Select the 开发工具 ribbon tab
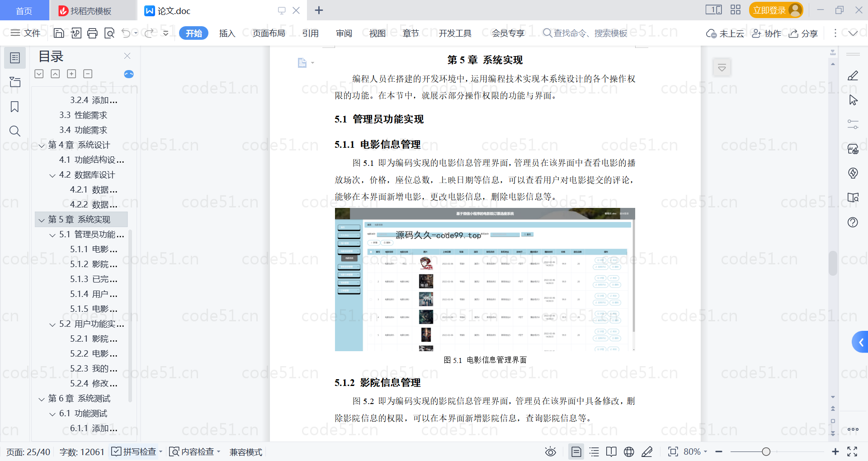Viewport: 868px width, 461px height. [455, 33]
